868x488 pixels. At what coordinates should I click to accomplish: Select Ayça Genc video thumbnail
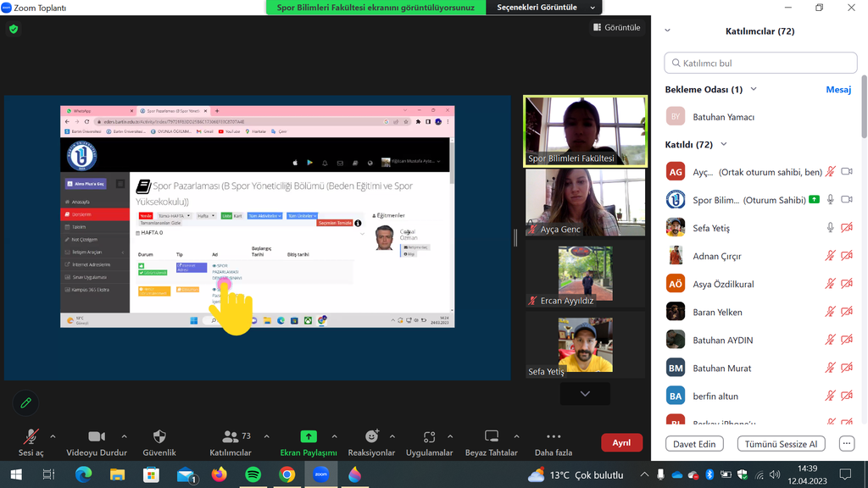point(585,203)
